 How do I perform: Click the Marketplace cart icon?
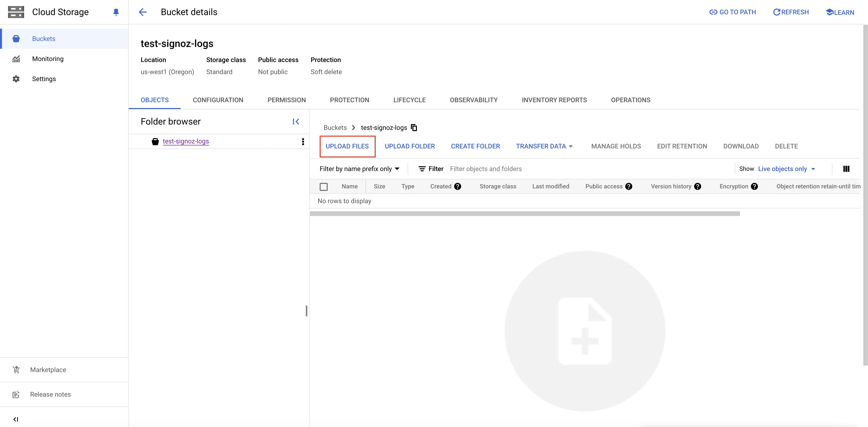click(x=16, y=369)
